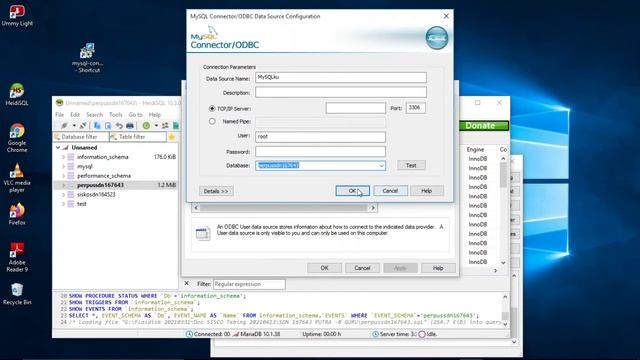Launch Firefox from the desktop icon
640x360 pixels.
pyautogui.click(x=17, y=214)
